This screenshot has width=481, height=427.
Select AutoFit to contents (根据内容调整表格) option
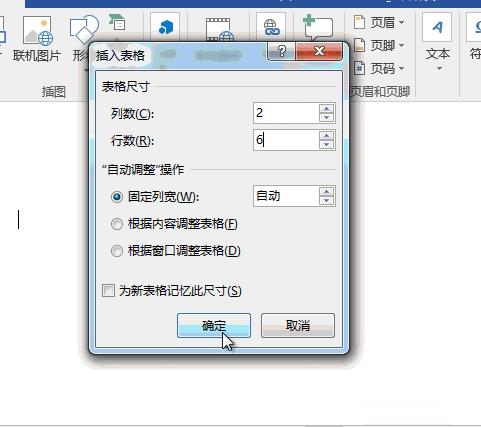[x=174, y=224]
